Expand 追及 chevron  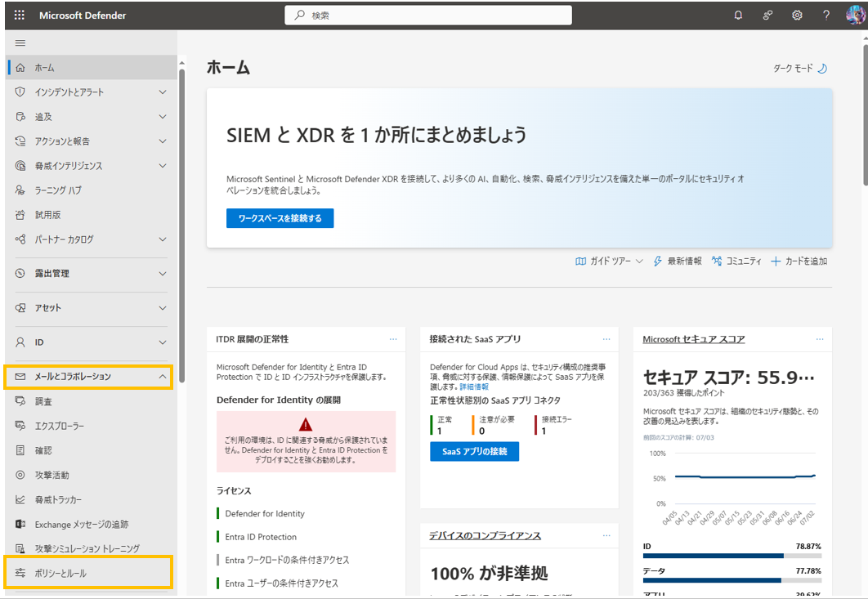(162, 116)
